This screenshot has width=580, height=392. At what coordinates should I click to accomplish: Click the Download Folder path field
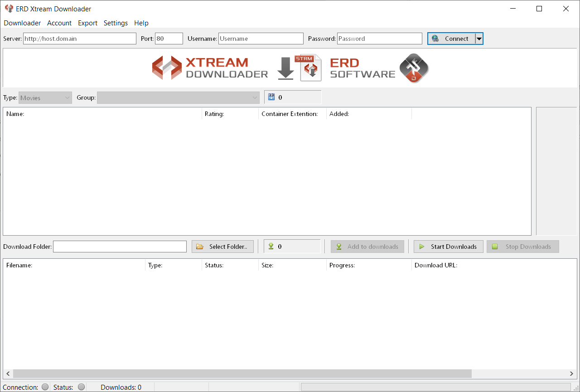[120, 247]
